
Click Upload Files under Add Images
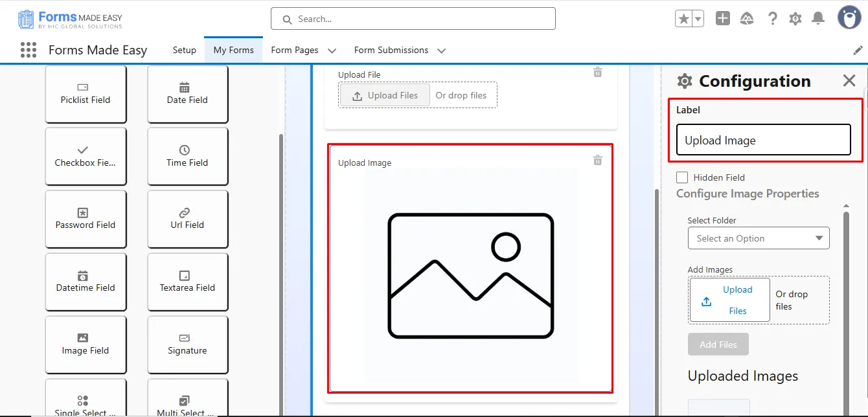730,300
